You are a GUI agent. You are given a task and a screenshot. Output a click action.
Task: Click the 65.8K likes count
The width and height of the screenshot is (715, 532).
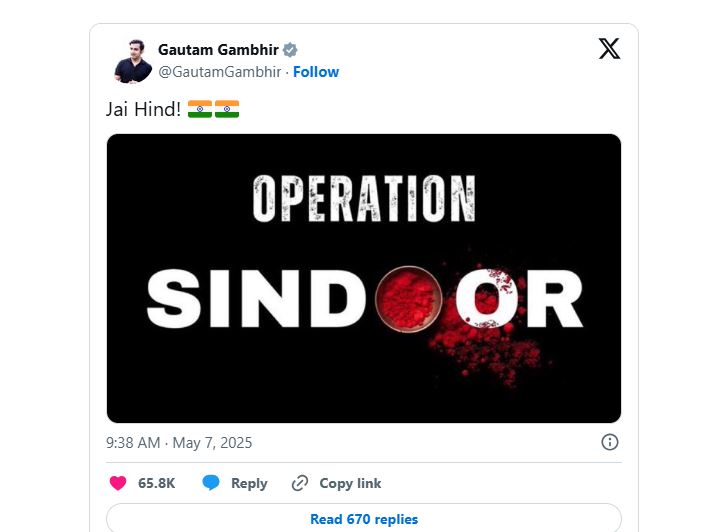(156, 483)
